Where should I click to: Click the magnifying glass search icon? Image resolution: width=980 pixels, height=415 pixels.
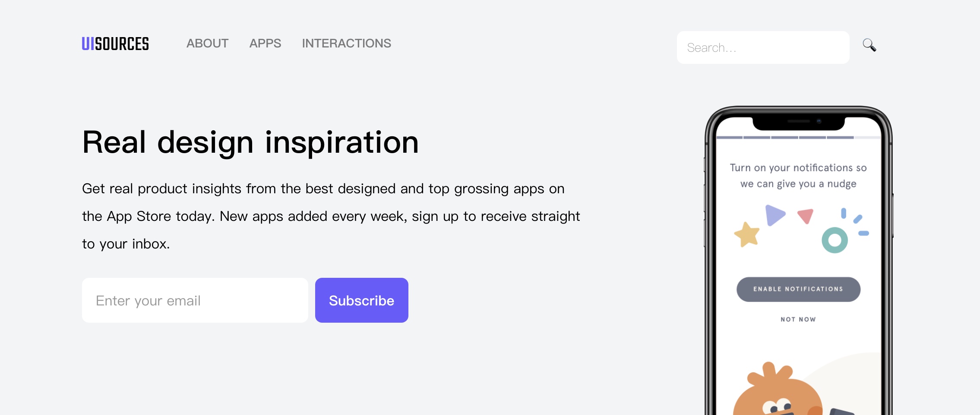pos(869,45)
